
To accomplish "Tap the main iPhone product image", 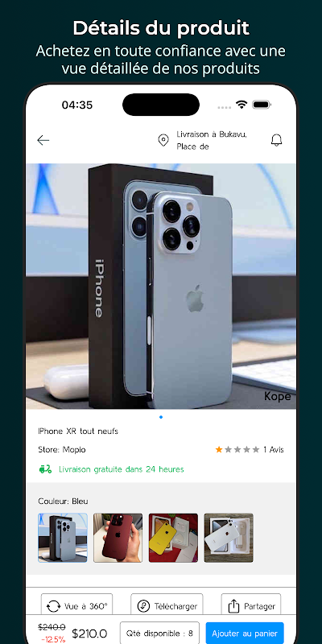I will [x=161, y=287].
